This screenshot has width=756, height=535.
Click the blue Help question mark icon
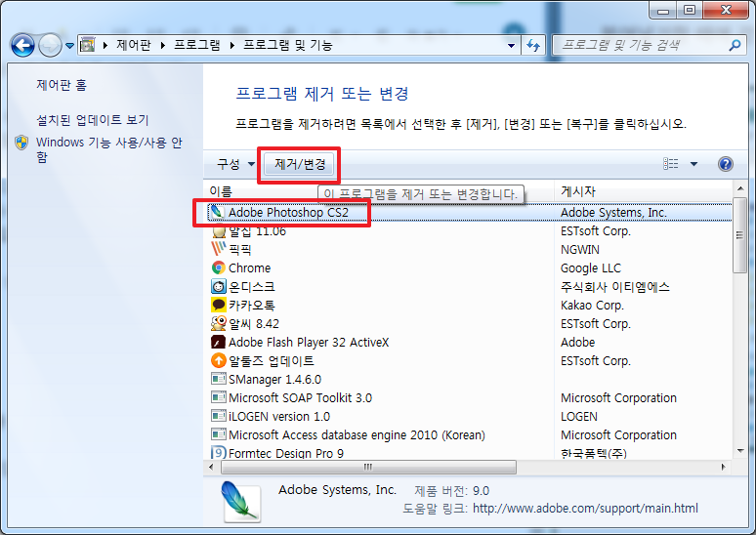(x=725, y=164)
